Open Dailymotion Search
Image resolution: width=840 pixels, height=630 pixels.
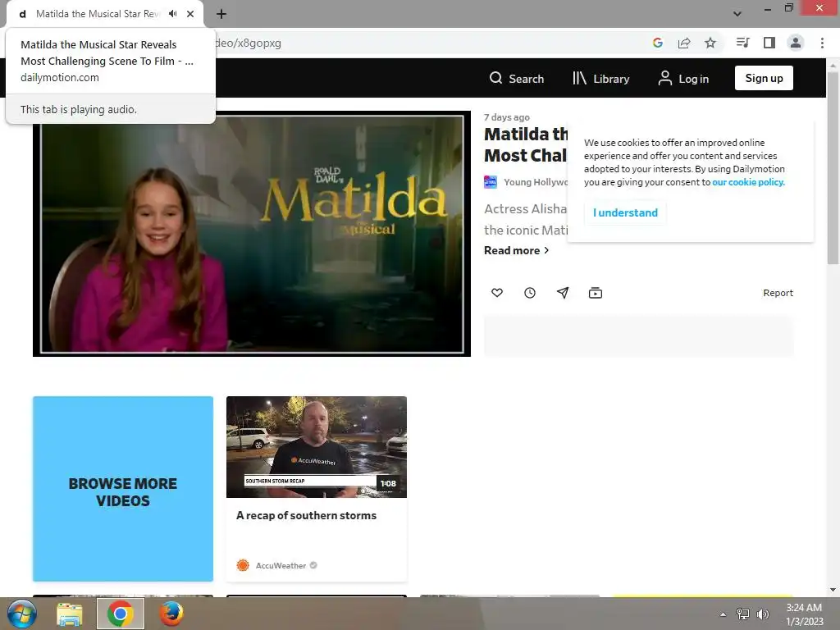tap(517, 78)
